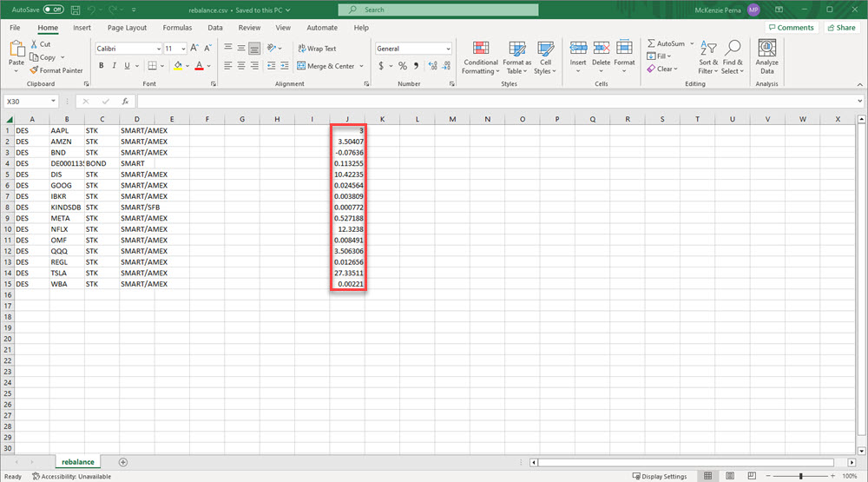Click the Insert cells icon
The width and height of the screenshot is (868, 482).
coord(578,49)
